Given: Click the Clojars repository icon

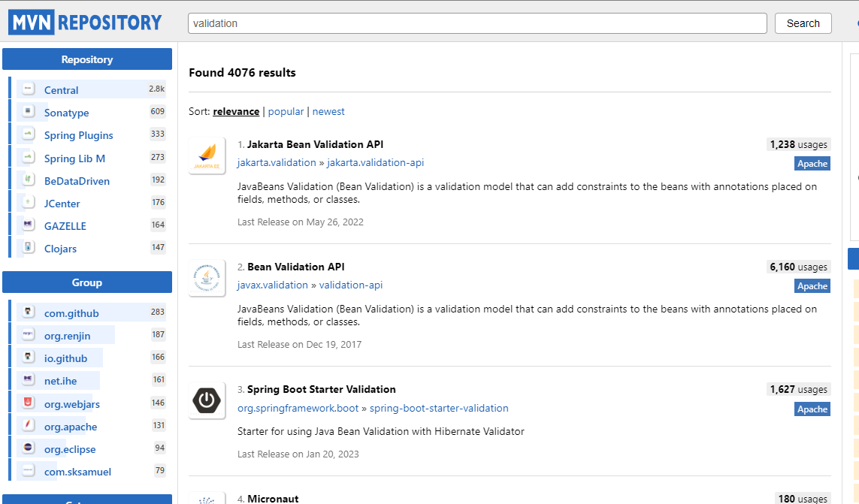Looking at the screenshot, I should click(29, 246).
